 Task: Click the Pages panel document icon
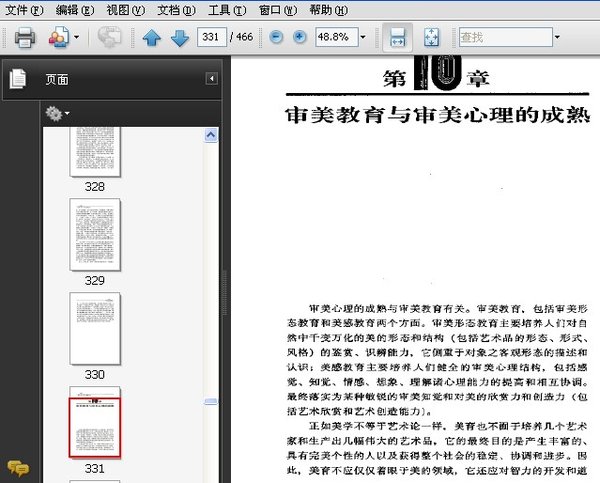tap(18, 79)
